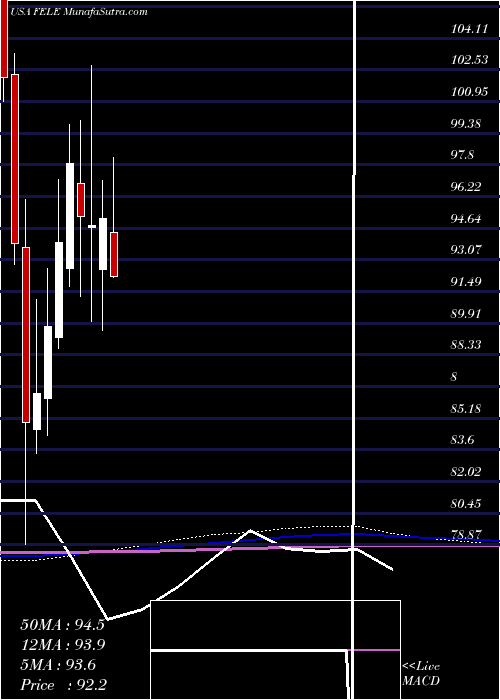This screenshot has width=500, height=700.
Task: Click the 12MA : 93.9 reading
Action: (62, 644)
